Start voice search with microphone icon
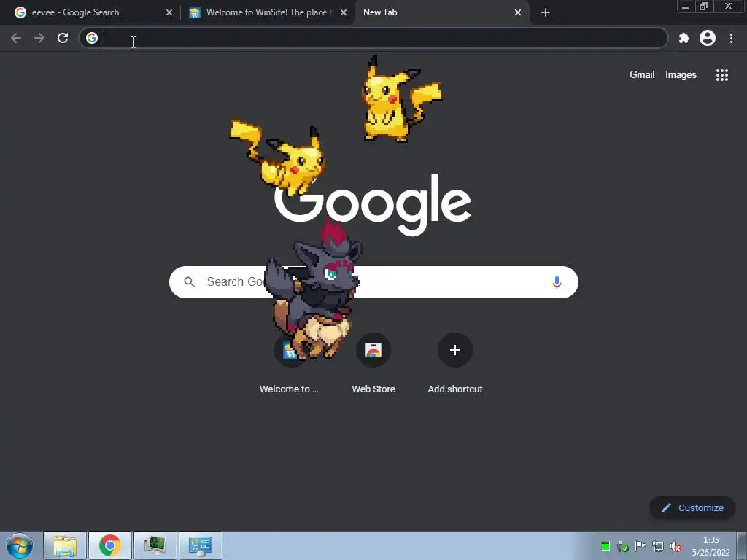Viewport: 747px width, 560px height. click(x=557, y=282)
